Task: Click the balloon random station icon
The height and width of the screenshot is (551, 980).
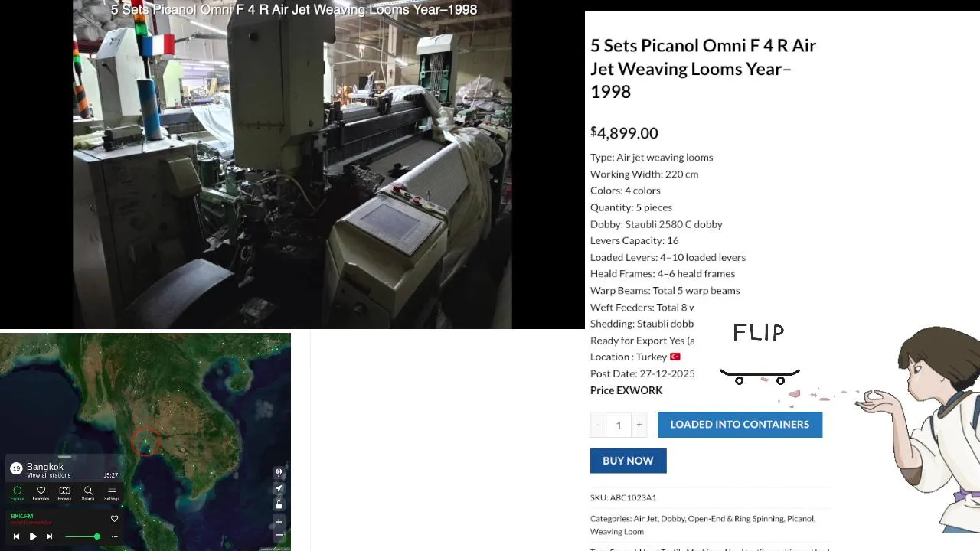Action: [x=279, y=473]
